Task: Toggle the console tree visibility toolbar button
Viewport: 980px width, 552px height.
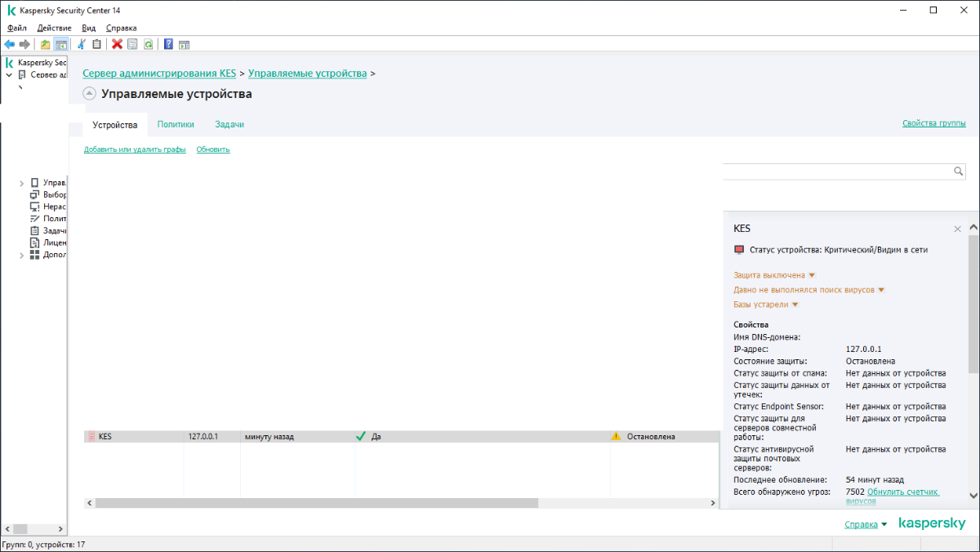Action: [60, 44]
